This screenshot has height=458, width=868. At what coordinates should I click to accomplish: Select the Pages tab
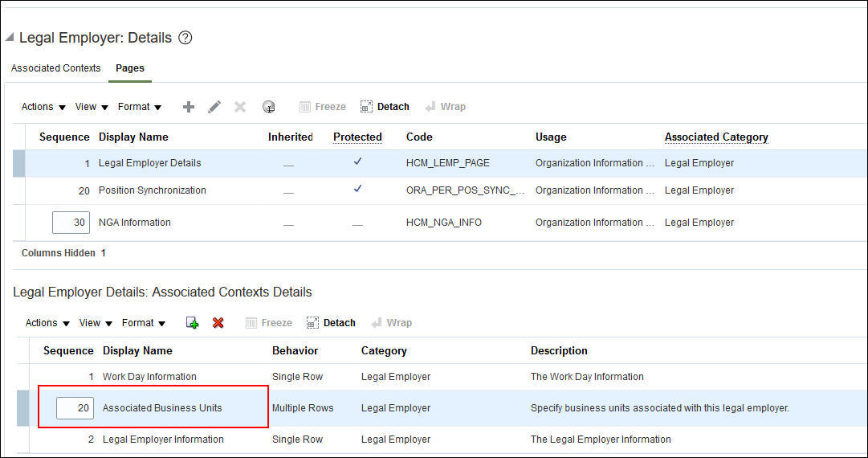130,68
